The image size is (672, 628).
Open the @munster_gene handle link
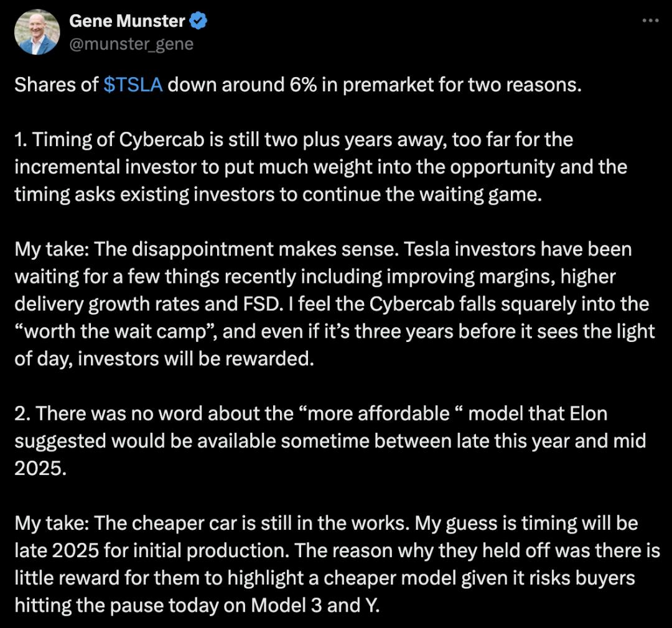tap(131, 44)
